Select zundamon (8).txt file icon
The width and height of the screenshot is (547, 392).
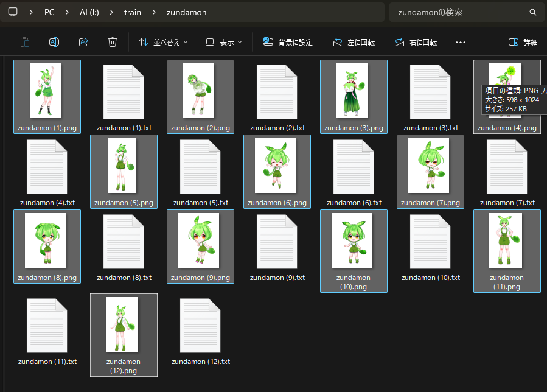pyautogui.click(x=124, y=242)
